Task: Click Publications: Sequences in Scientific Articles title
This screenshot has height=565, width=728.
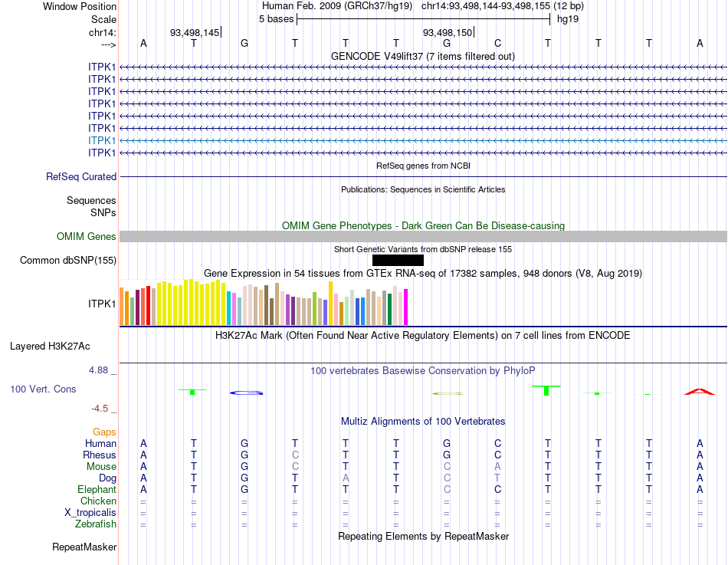Action: pyautogui.click(x=423, y=189)
